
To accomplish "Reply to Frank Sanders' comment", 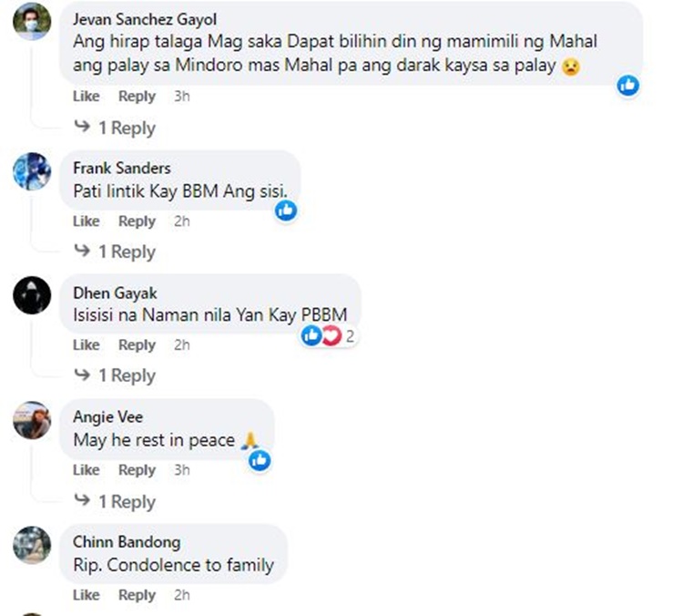I will pyautogui.click(x=137, y=221).
